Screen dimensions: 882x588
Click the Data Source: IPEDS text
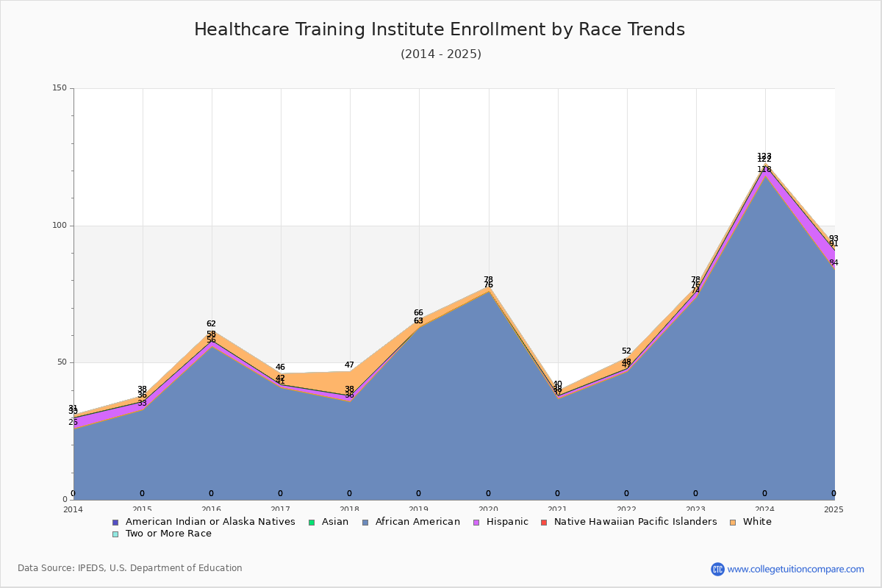click(x=130, y=568)
